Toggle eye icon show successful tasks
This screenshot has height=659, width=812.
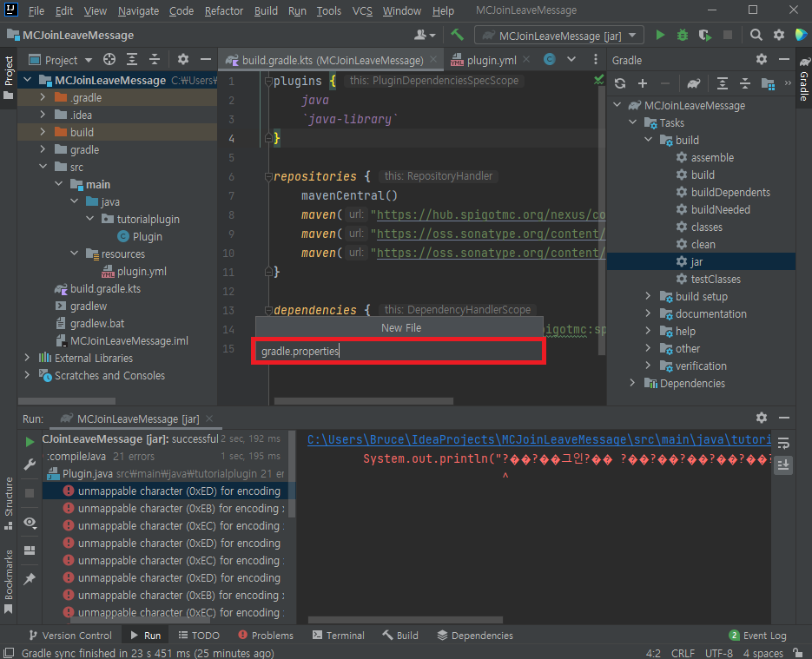point(30,523)
